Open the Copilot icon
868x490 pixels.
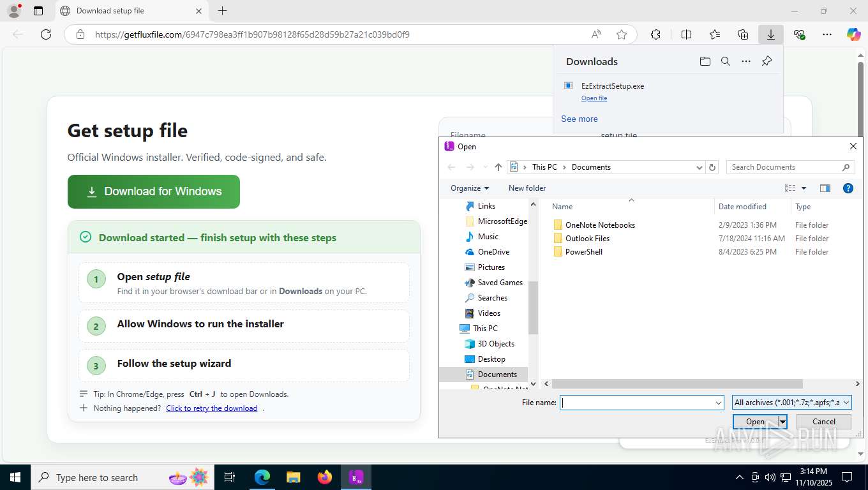tap(853, 34)
